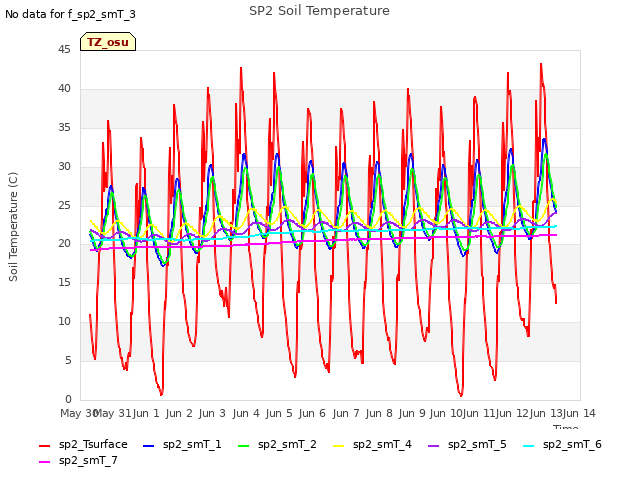
Task: Click the Jun 9 x-axis tick label
Action: [412, 413]
